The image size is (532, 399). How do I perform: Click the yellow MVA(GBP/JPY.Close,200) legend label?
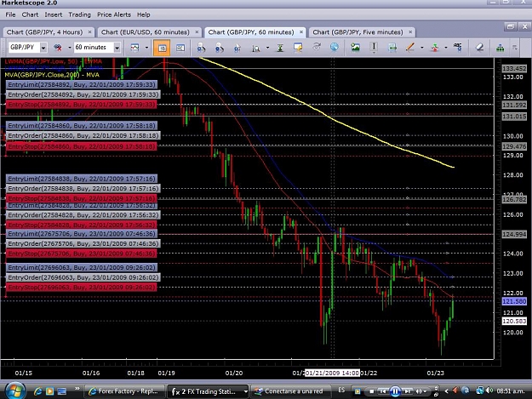tap(52, 75)
